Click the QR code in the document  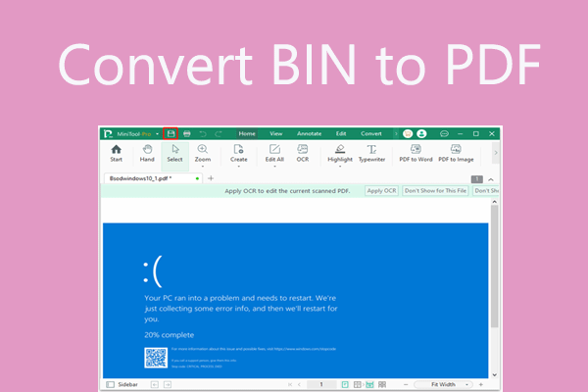[x=156, y=358]
